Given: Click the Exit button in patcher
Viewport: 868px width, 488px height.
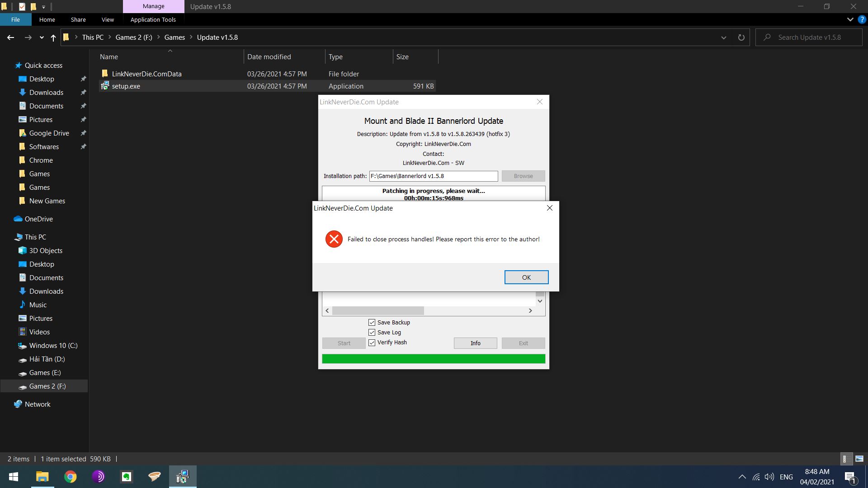Looking at the screenshot, I should 524,343.
